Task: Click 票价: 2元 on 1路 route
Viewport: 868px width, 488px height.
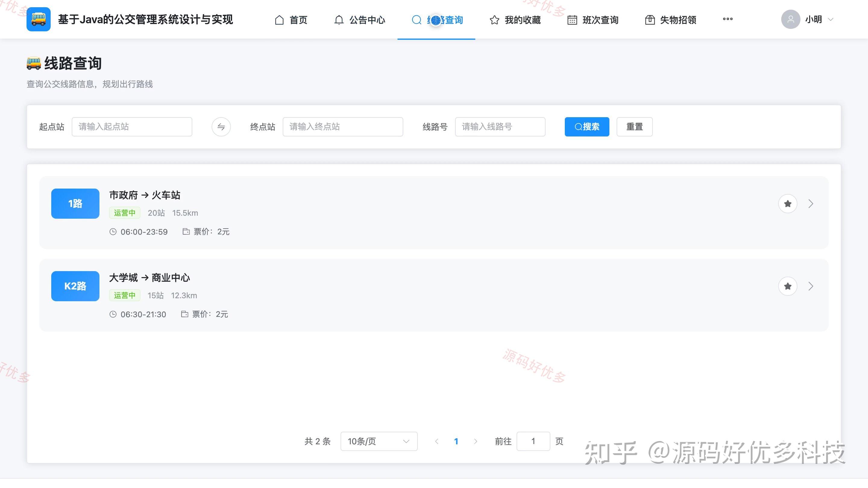Action: [206, 232]
